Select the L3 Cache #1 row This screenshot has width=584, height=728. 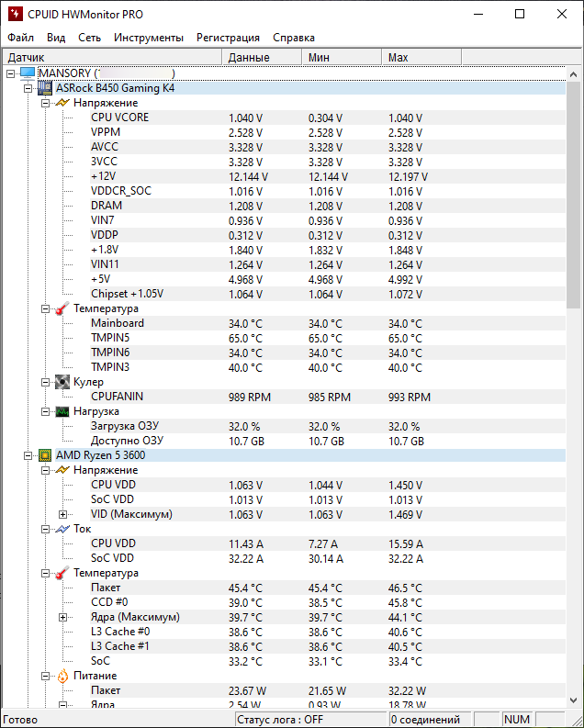coord(328,646)
